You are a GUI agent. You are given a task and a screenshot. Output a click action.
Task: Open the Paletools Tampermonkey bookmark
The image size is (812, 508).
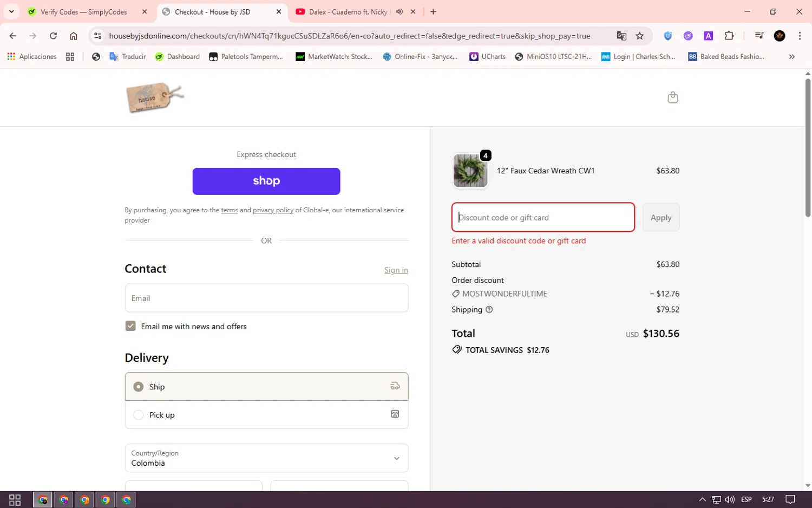pyautogui.click(x=246, y=56)
